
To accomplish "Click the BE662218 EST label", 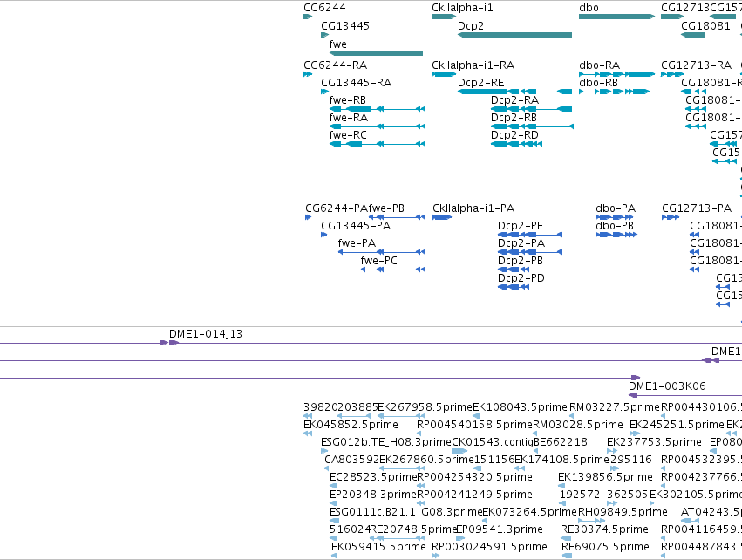I will (561, 442).
